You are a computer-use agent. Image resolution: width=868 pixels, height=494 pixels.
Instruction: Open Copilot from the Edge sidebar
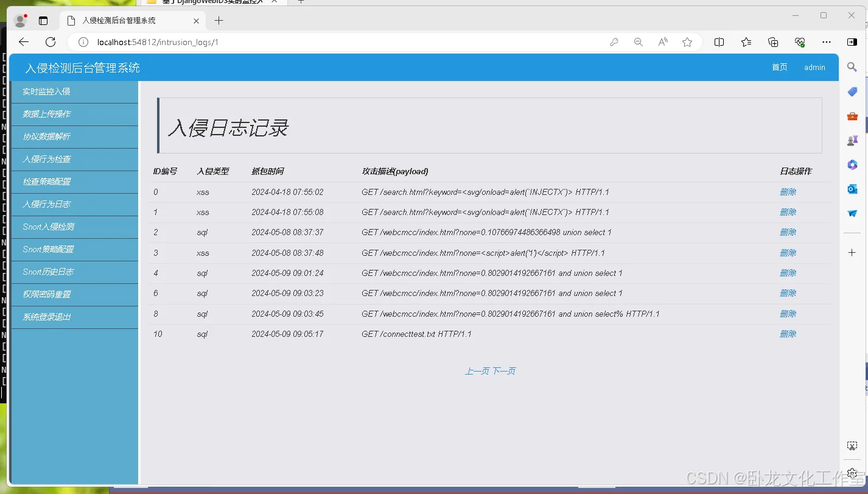(852, 164)
